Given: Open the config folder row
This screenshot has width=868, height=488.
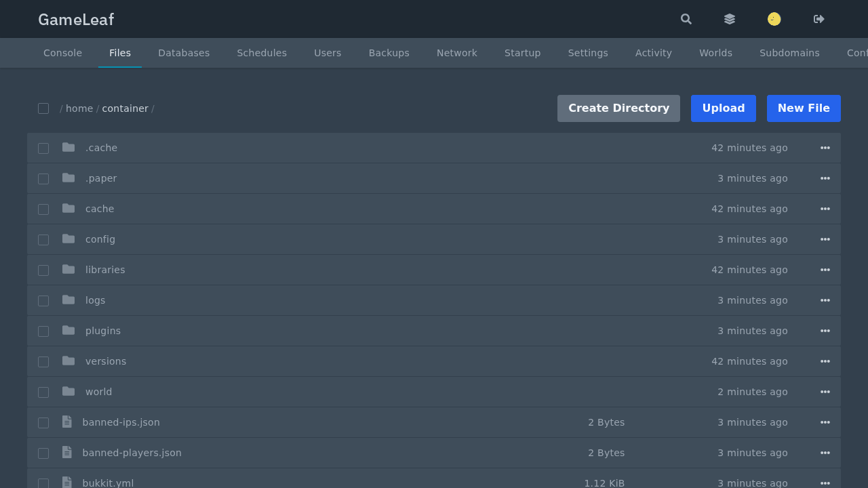Looking at the screenshot, I should (434, 239).
